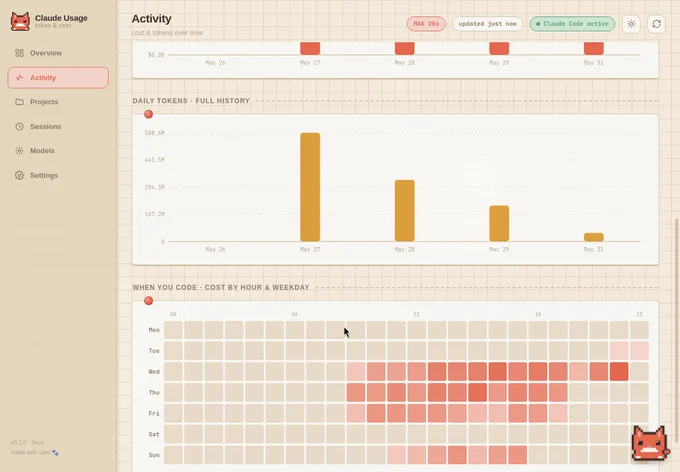Click the Activity pulse icon
The image size is (680, 472).
20,78
